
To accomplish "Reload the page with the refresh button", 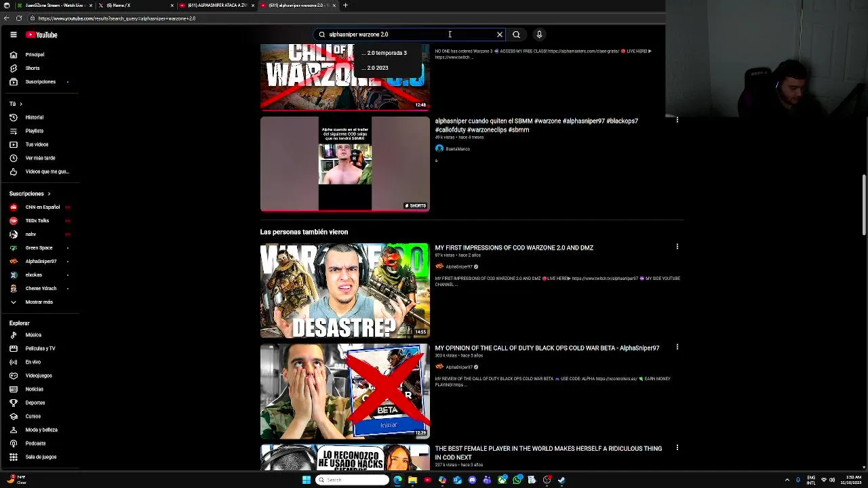I will pyautogui.click(x=18, y=18).
